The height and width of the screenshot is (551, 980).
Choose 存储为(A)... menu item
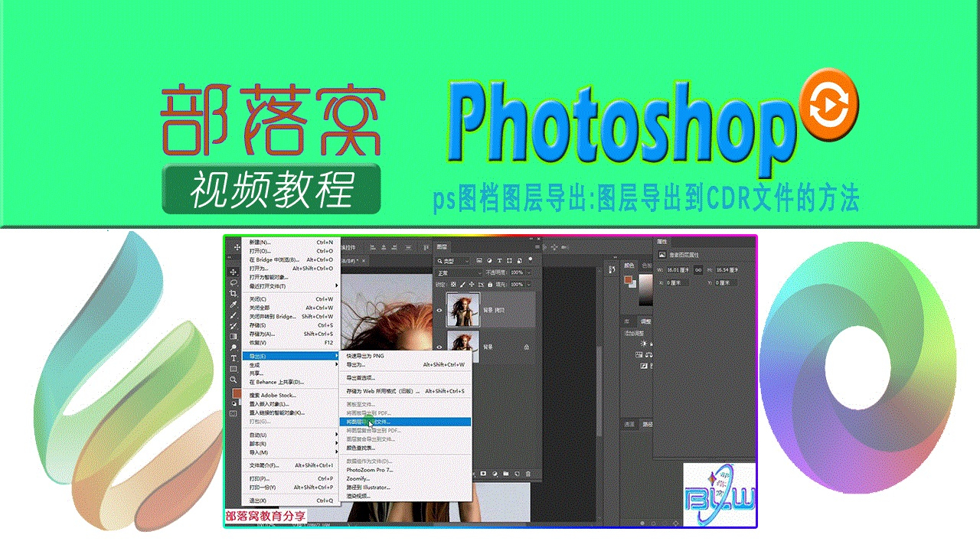tap(290, 334)
